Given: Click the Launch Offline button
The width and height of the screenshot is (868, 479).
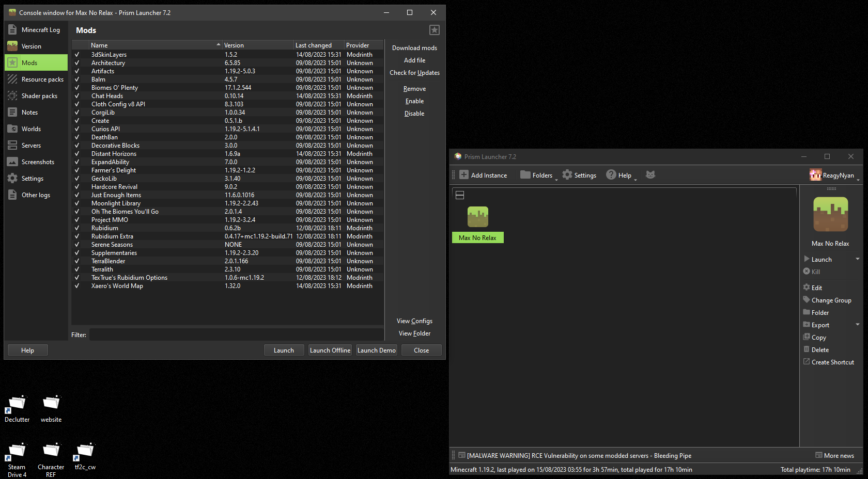Looking at the screenshot, I should [x=330, y=350].
